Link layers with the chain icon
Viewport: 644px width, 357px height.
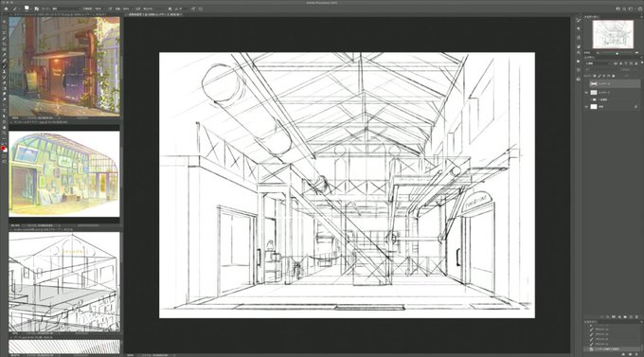click(x=601, y=316)
